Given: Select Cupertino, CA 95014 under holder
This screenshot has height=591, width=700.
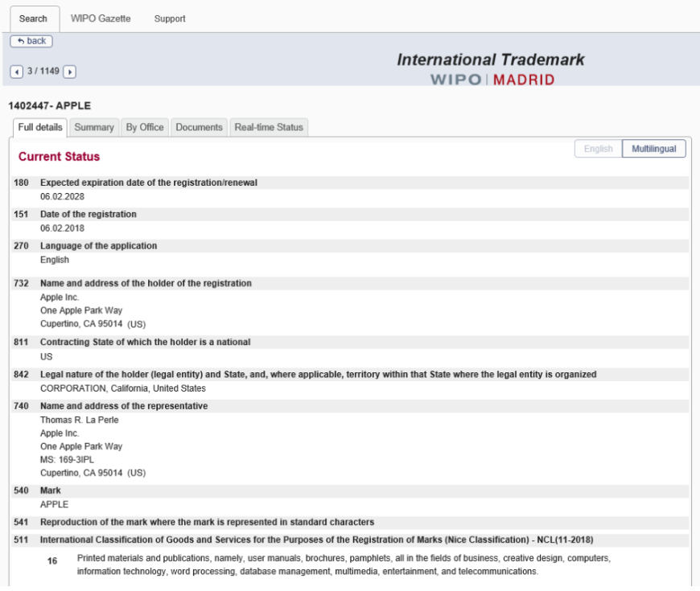Looking at the screenshot, I should click(x=81, y=324).
